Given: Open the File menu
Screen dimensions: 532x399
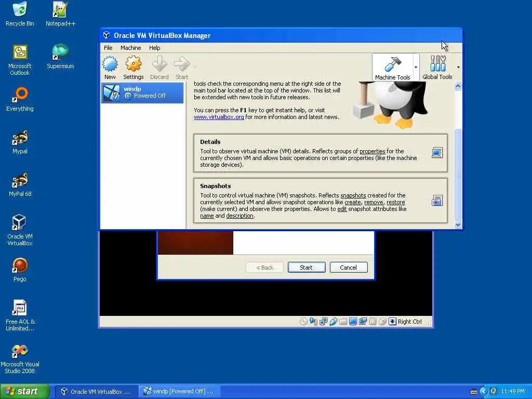Looking at the screenshot, I should pos(108,48).
